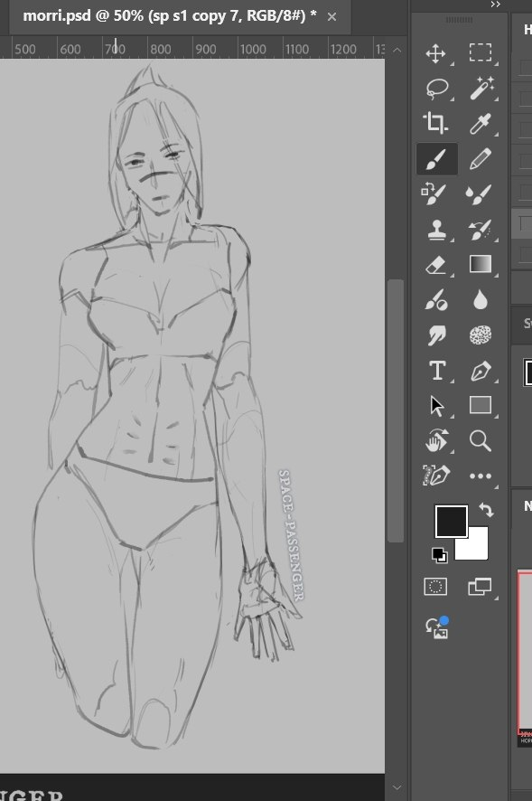Click the toolbar gripper handle
Image resolution: width=532 pixels, height=801 pixels.
pyautogui.click(x=459, y=19)
